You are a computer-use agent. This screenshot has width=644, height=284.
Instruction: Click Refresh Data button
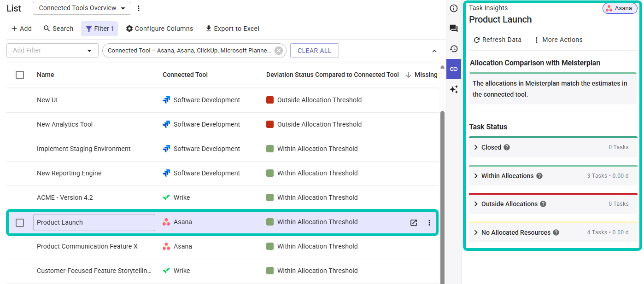click(x=498, y=40)
